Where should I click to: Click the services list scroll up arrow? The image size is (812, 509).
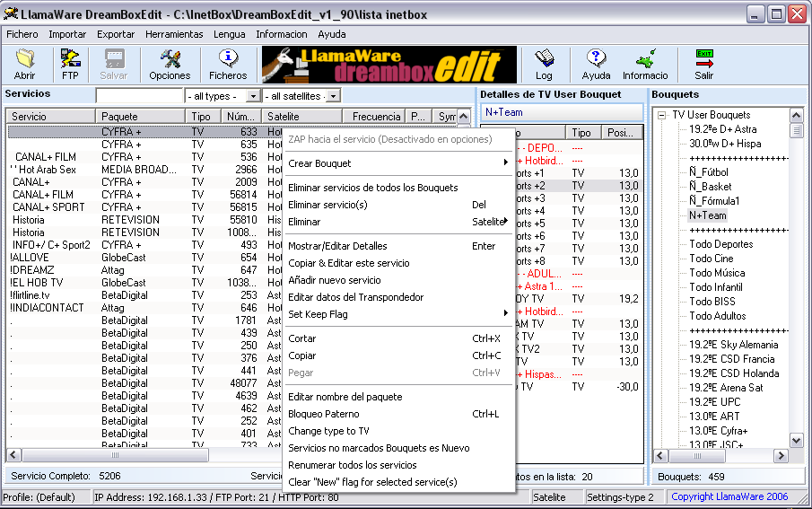[x=464, y=117]
